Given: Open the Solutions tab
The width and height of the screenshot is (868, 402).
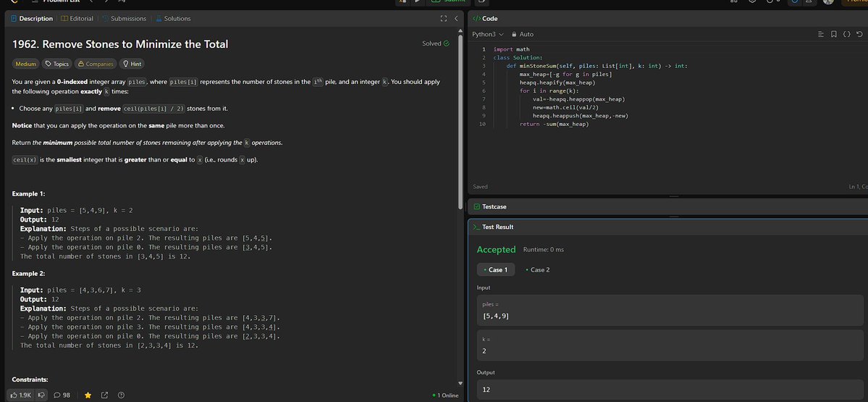Looking at the screenshot, I should click(x=173, y=18).
